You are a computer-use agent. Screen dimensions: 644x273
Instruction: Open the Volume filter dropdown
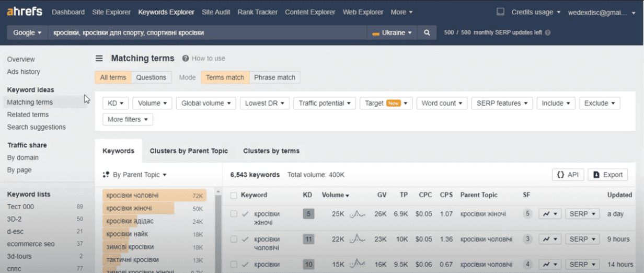pyautogui.click(x=153, y=103)
